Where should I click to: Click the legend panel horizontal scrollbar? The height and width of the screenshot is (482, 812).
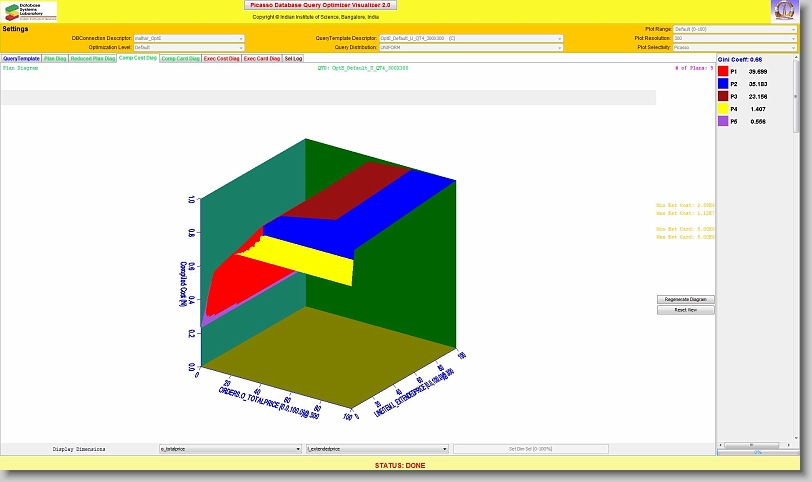(x=764, y=445)
